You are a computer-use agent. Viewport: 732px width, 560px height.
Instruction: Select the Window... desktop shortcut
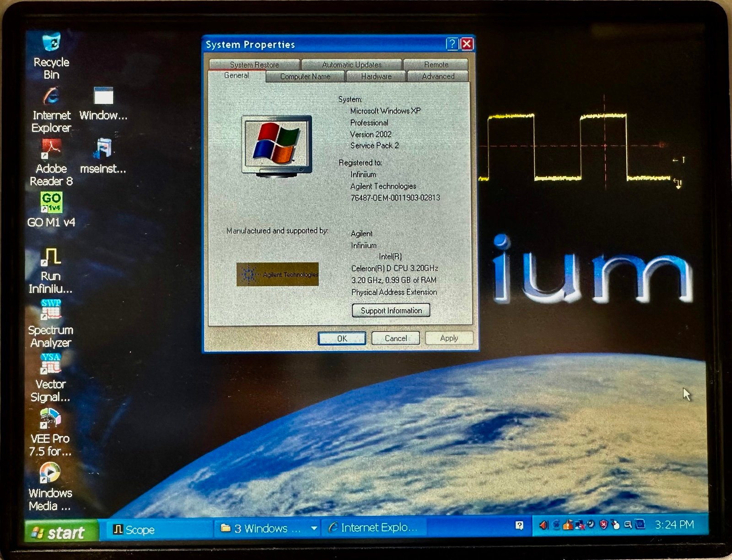point(103,104)
